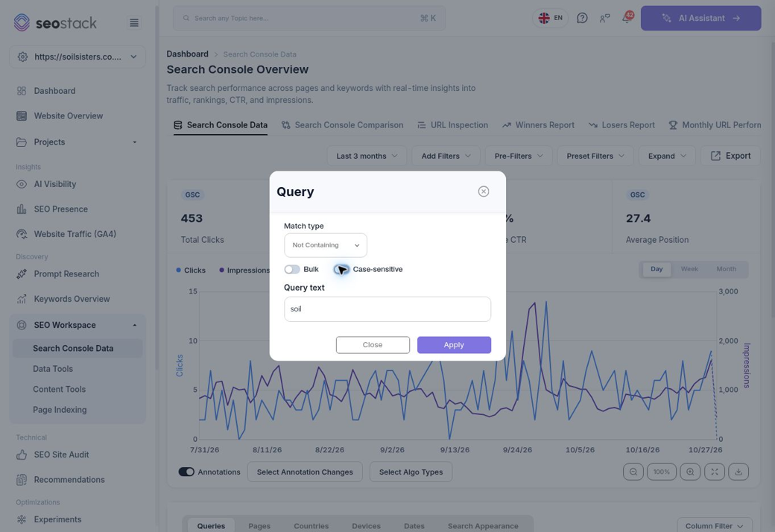Expand chart to fullscreen icon

pos(714,472)
